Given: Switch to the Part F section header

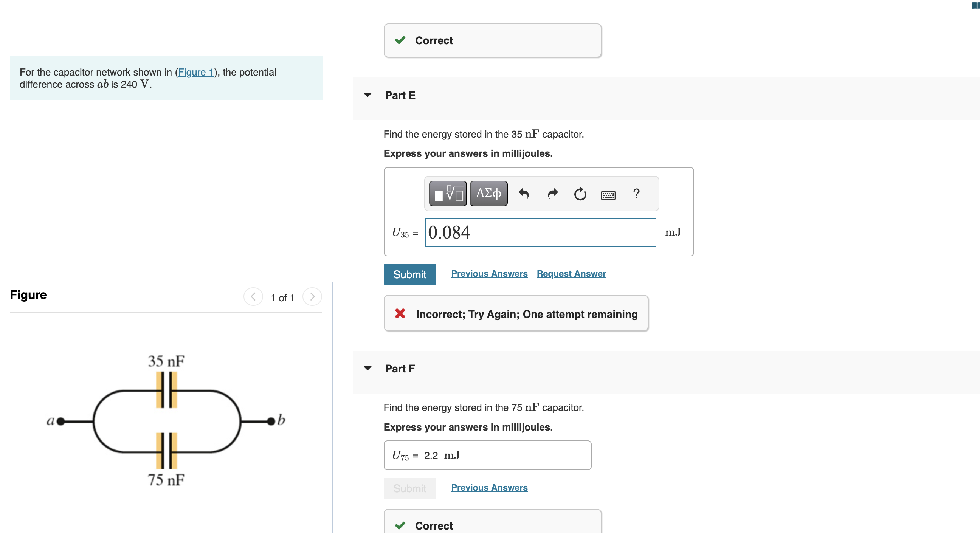Looking at the screenshot, I should (x=400, y=368).
